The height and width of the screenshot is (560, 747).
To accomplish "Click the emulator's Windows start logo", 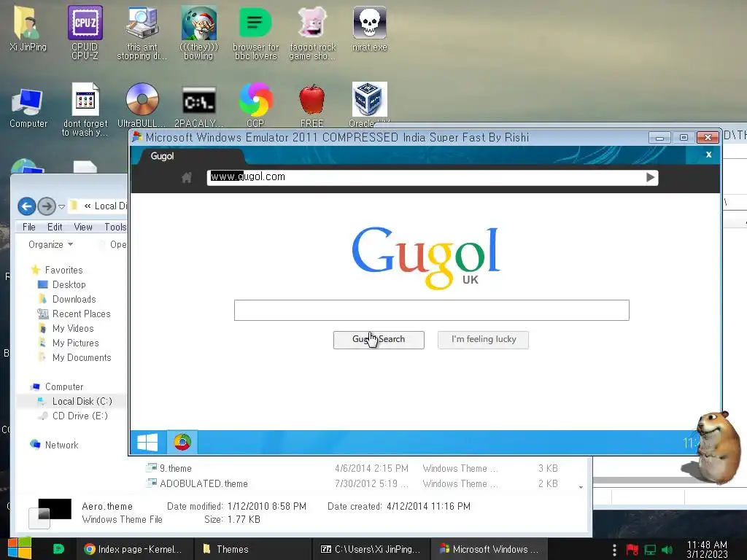I will pyautogui.click(x=147, y=443).
